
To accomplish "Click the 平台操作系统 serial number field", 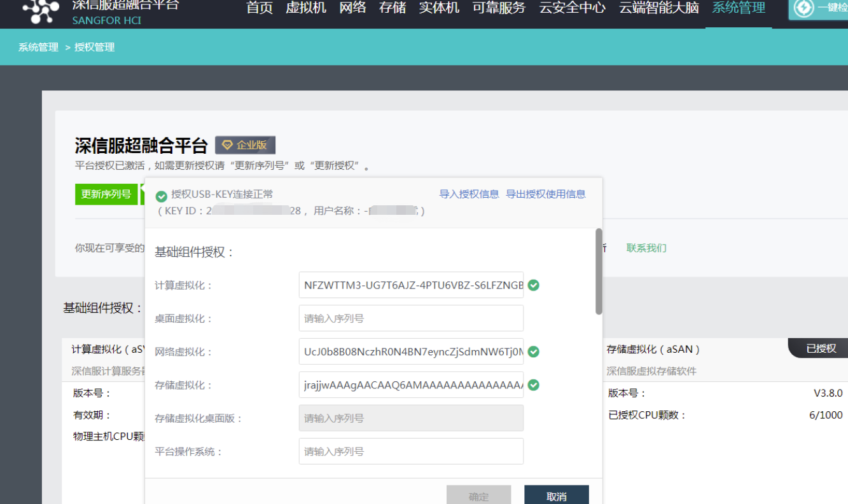I will (x=411, y=452).
